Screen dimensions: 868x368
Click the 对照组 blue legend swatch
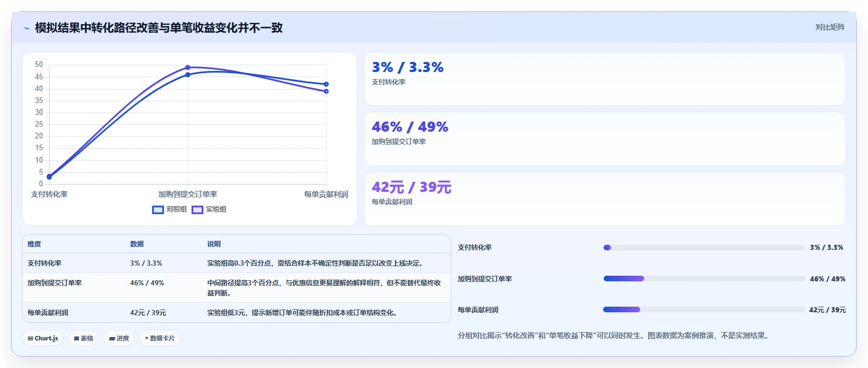pos(158,209)
